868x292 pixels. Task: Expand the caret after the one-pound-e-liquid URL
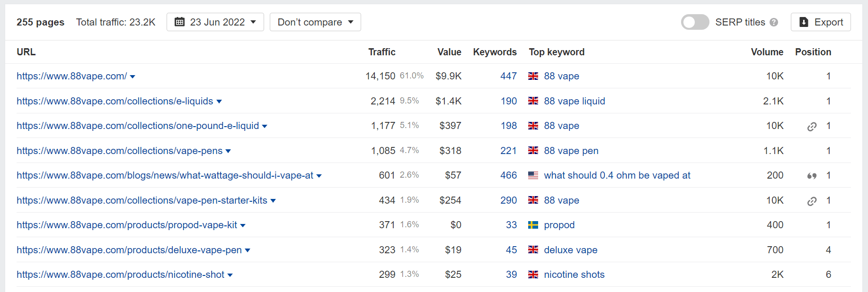[265, 126]
